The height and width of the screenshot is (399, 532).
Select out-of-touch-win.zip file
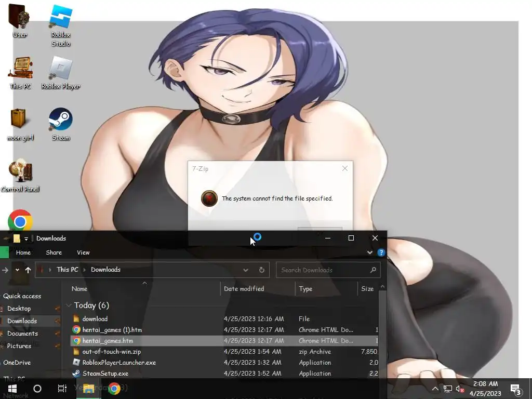224,352
